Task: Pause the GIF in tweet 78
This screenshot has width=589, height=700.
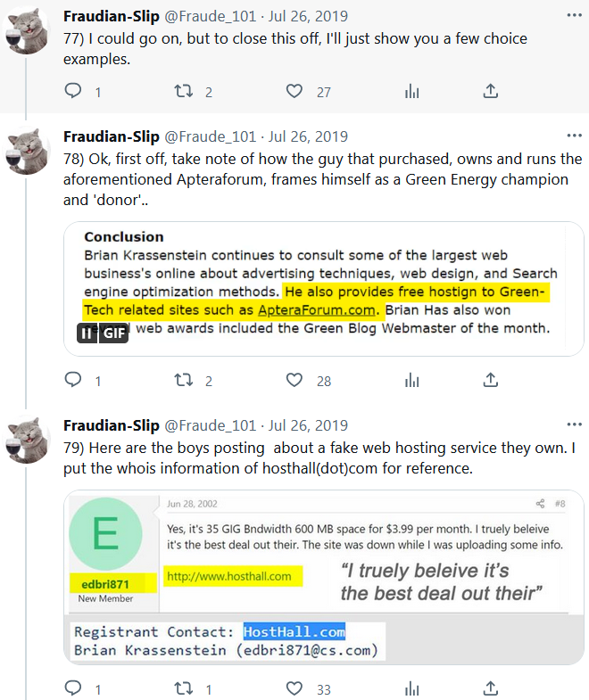Action: tap(87, 333)
